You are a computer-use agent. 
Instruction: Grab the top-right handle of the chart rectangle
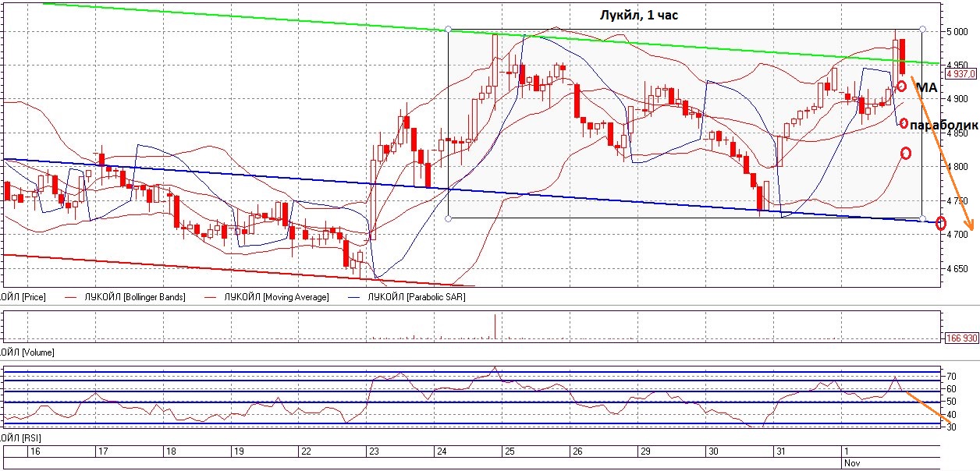tap(923, 30)
